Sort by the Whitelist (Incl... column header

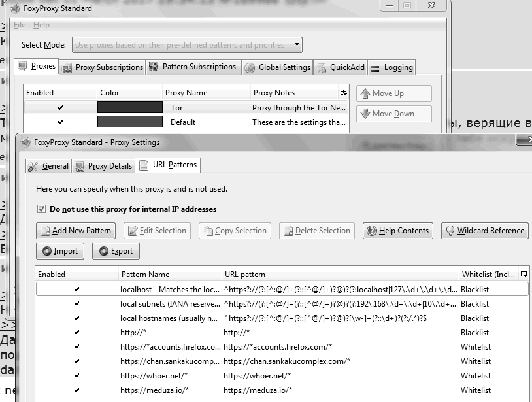(x=489, y=274)
